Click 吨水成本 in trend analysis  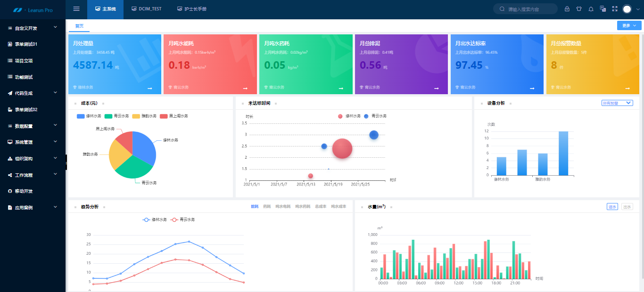click(339, 207)
